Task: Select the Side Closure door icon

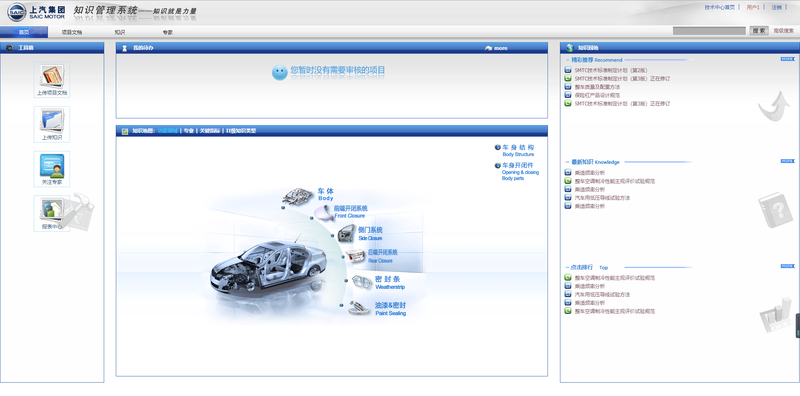Action: [346, 234]
